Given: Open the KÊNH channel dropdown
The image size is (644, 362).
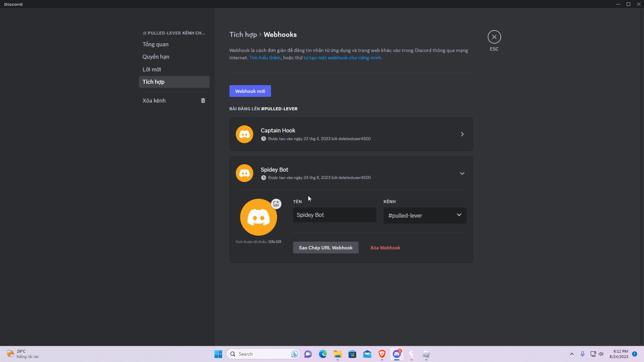Looking at the screenshot, I should [424, 215].
